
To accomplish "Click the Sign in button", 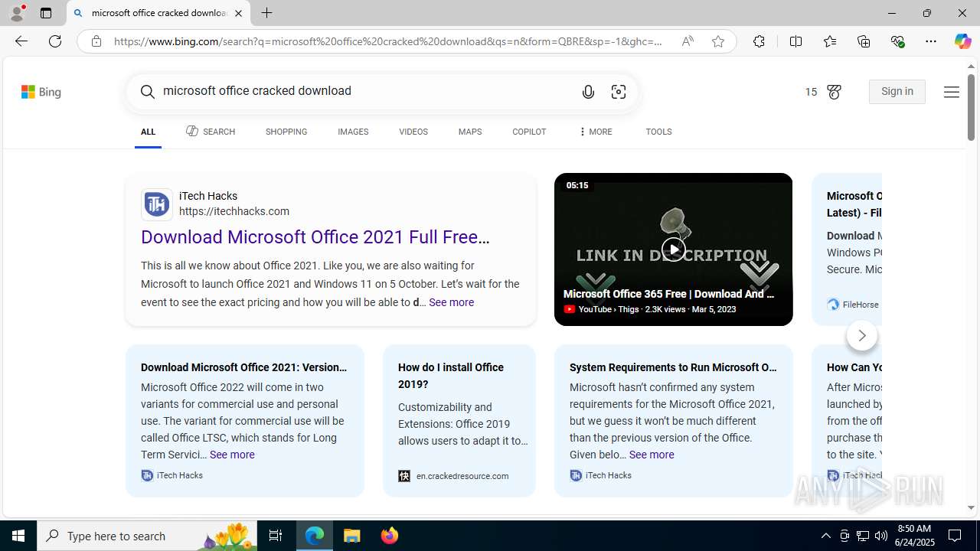I will coord(897,92).
